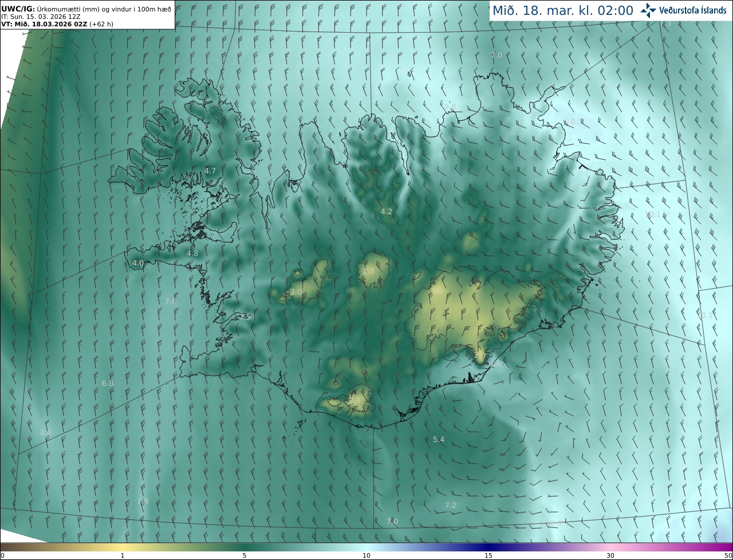Screen dimensions: 733x560
Task: Click the valid time line 'VT: Mið. 18.03.2026 02Z (+62 h)'
Action: [x=57, y=24]
